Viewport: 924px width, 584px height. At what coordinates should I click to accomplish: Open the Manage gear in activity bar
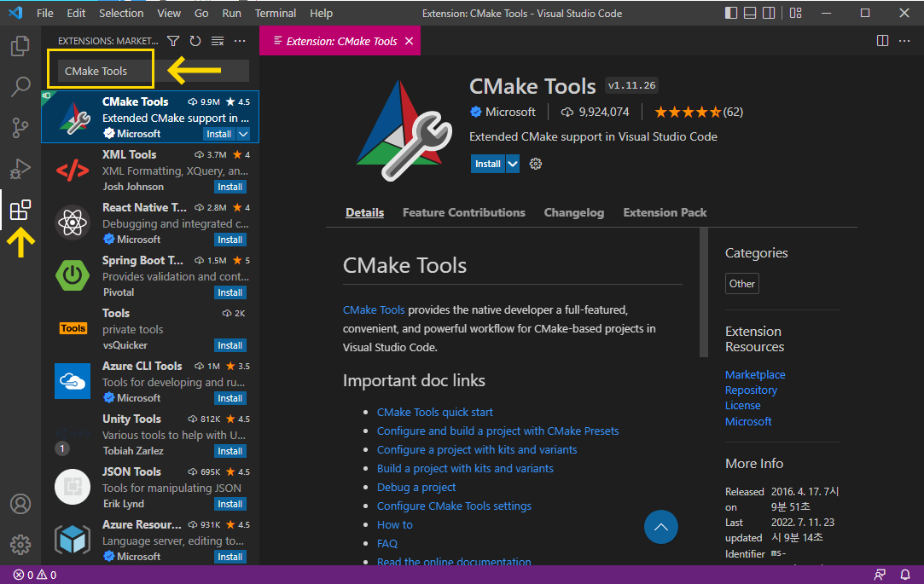pos(20,545)
